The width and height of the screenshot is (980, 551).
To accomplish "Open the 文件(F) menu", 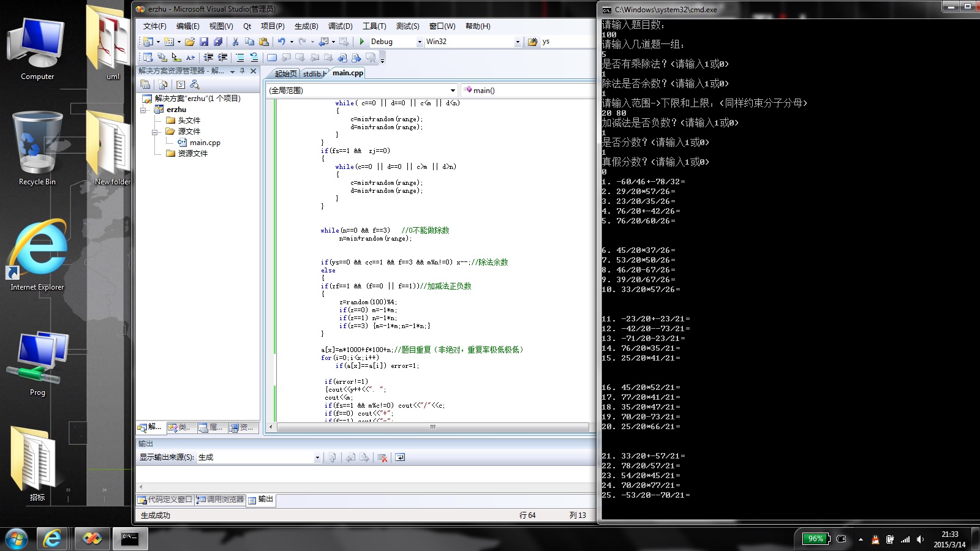I will pos(154,26).
